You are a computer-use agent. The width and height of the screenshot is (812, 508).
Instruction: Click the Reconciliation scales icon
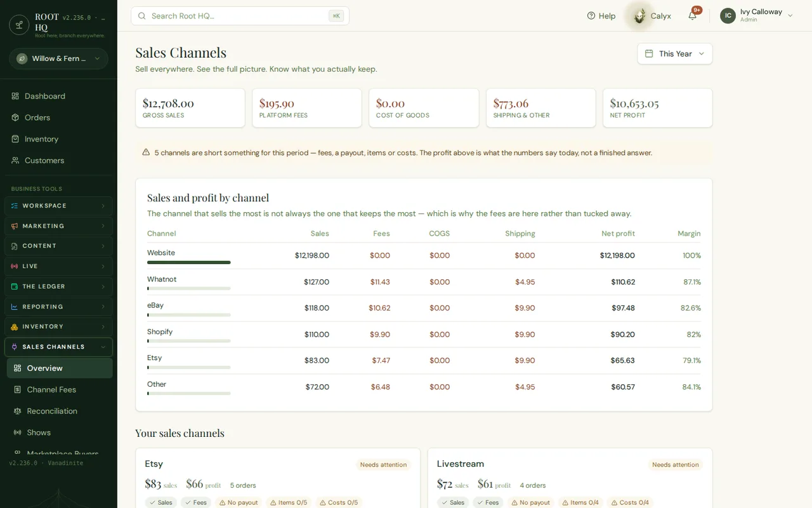coord(18,411)
